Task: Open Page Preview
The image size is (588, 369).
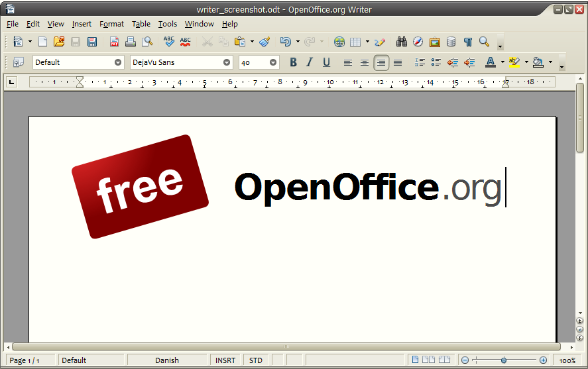Action: pyautogui.click(x=147, y=42)
